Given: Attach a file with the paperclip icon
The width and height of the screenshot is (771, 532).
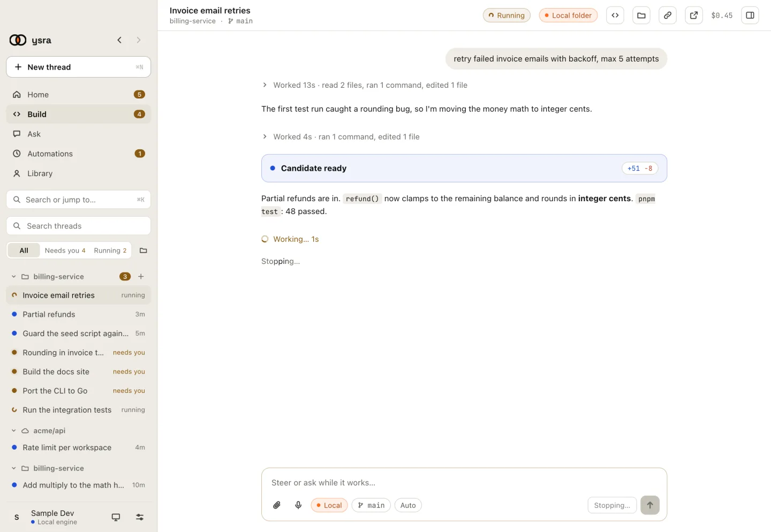Looking at the screenshot, I should coord(277,505).
